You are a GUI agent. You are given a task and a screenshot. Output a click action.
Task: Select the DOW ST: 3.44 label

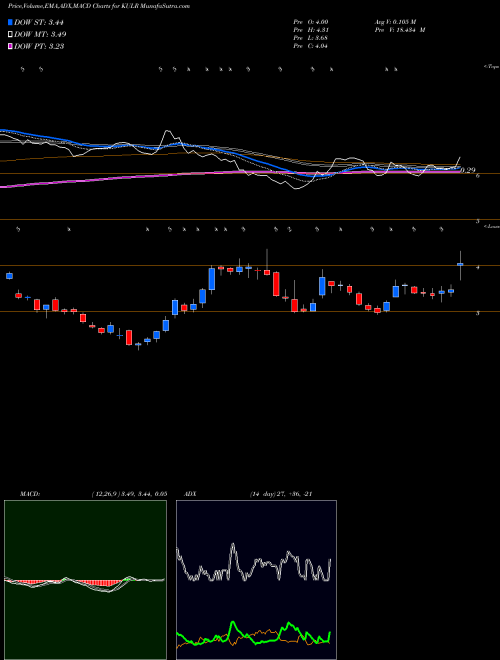pos(39,22)
